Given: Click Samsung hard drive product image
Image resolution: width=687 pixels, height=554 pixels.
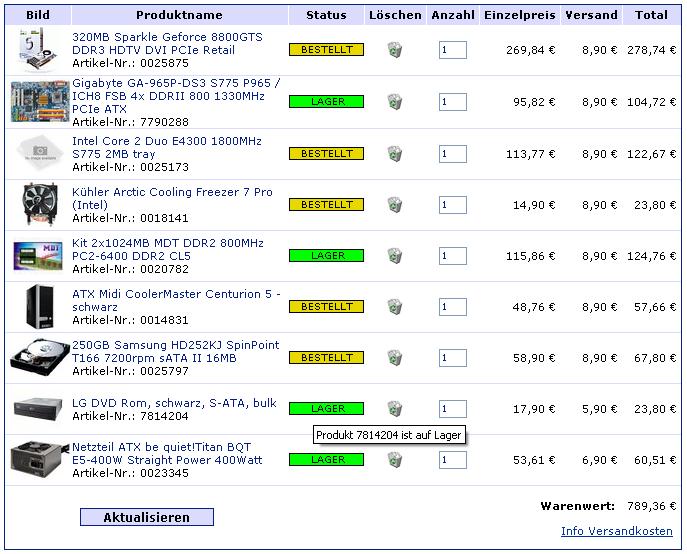Looking at the screenshot, I should (40, 358).
